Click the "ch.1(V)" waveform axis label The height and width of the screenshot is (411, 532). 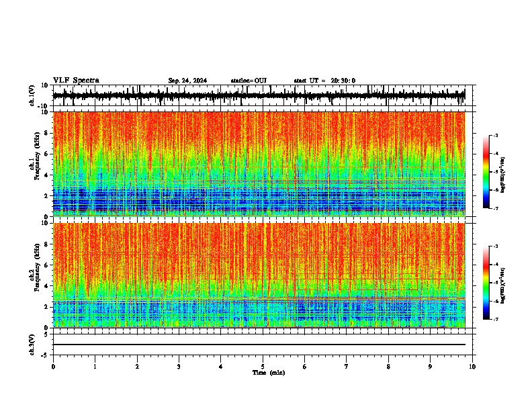[32, 95]
